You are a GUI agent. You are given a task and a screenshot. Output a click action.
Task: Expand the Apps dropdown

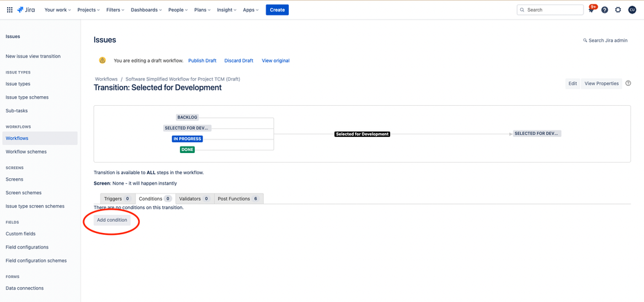coord(251,10)
